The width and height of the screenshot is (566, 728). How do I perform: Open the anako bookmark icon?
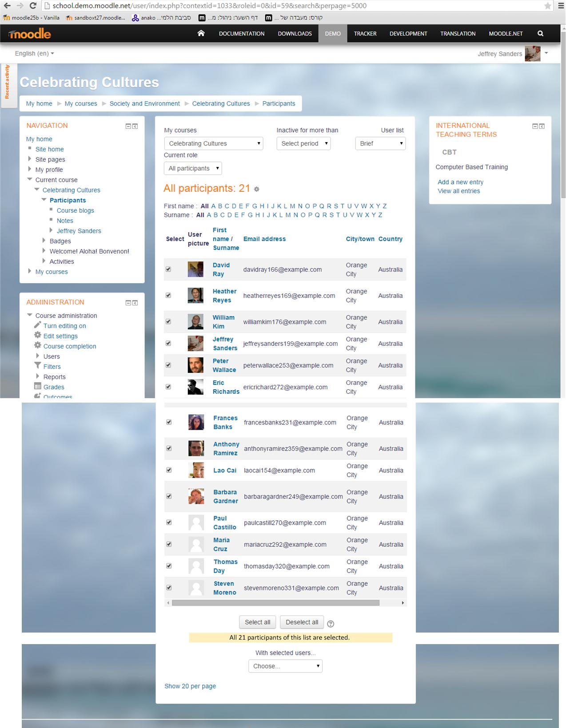[136, 18]
